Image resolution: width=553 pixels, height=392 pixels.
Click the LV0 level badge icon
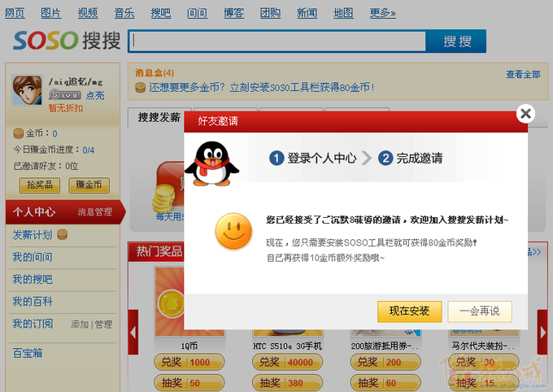[x=65, y=94]
